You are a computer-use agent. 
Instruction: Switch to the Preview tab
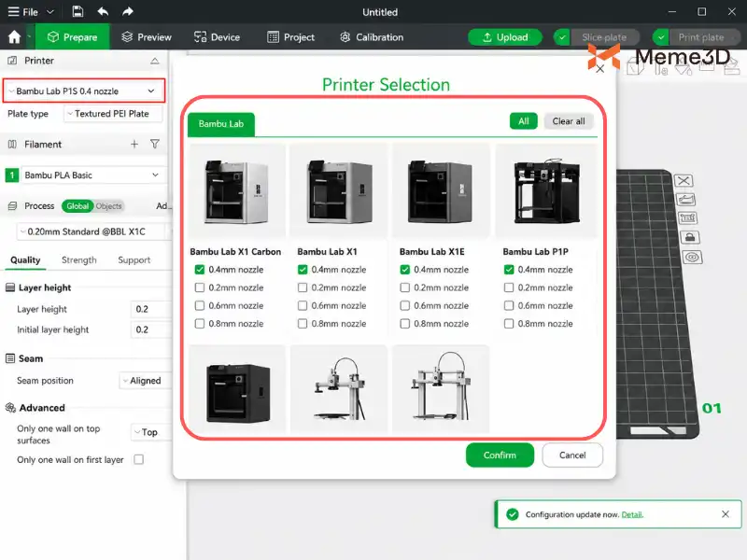point(147,37)
